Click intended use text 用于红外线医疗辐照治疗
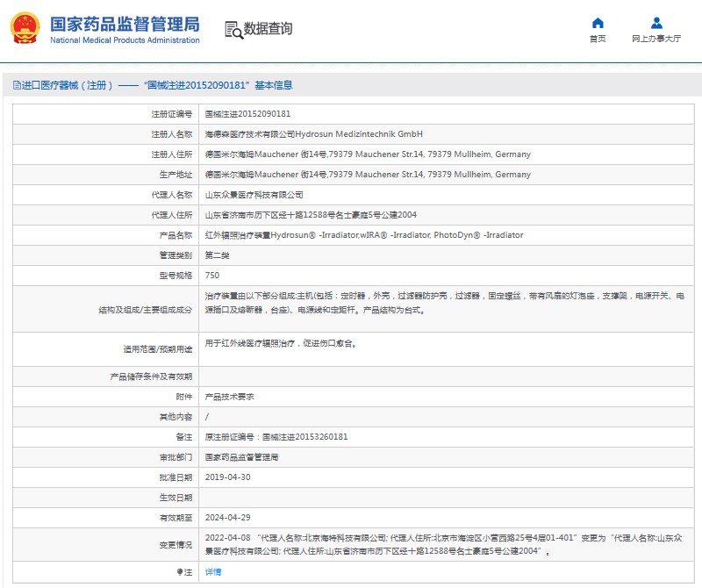 tap(281, 343)
